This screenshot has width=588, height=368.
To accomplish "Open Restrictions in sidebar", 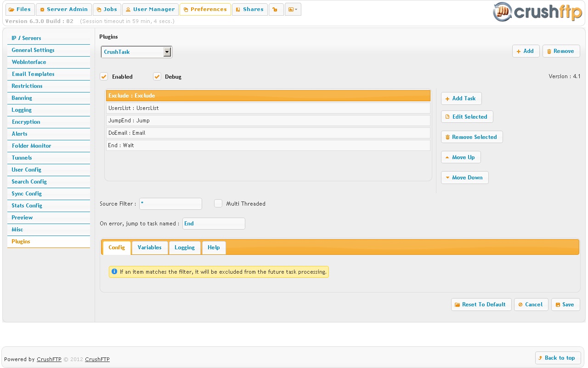I will click(x=49, y=86).
